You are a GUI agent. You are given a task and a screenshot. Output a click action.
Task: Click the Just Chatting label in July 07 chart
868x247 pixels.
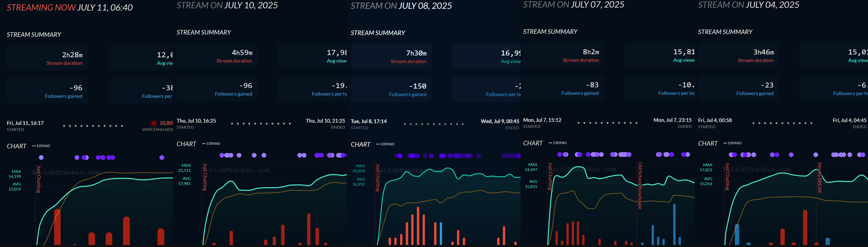pos(550,176)
